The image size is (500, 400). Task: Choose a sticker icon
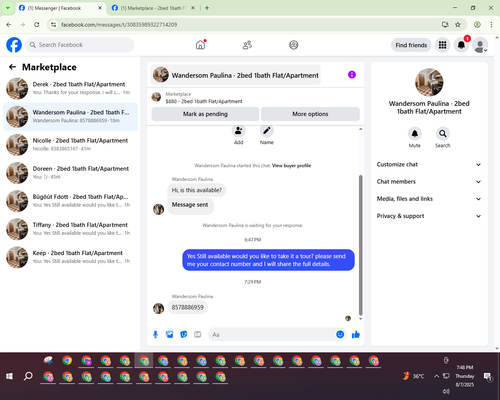(184, 334)
